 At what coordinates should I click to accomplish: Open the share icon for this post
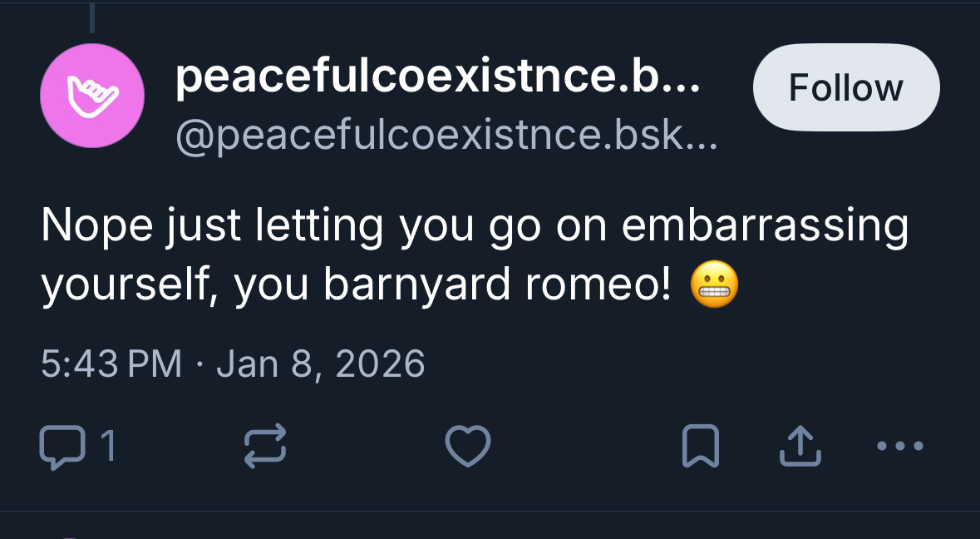(x=800, y=446)
